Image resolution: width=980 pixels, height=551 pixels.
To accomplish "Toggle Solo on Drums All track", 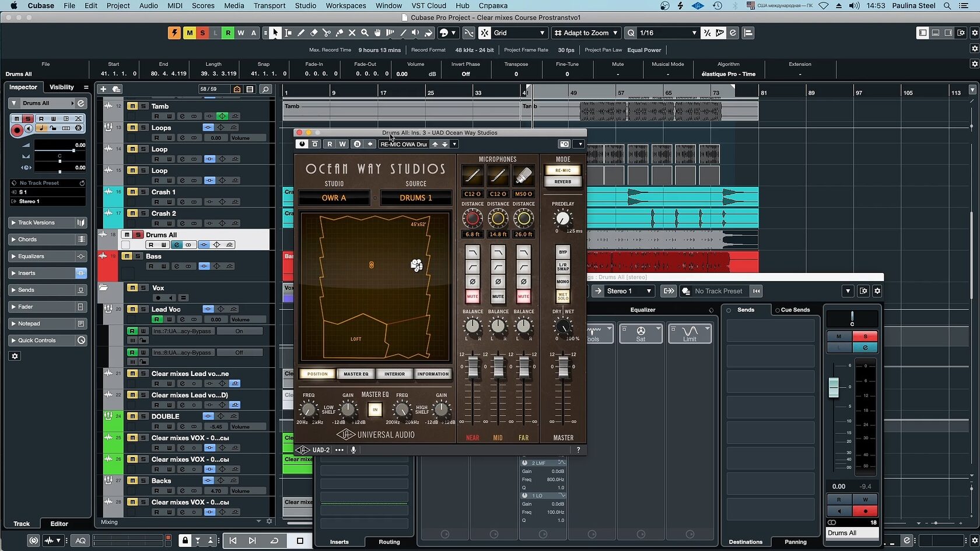I will (138, 234).
